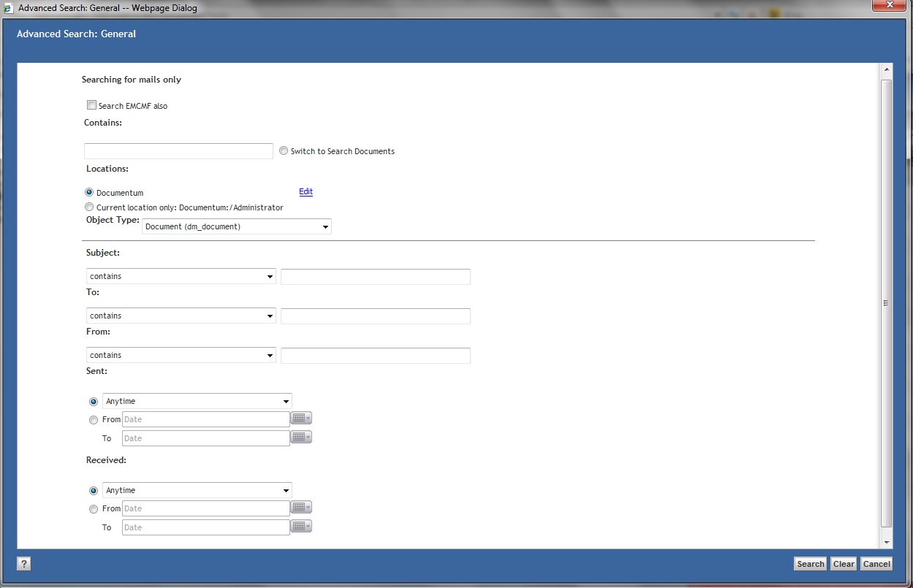Open calendar picker for Received To date
Image resolution: width=913 pixels, height=588 pixels.
301,527
